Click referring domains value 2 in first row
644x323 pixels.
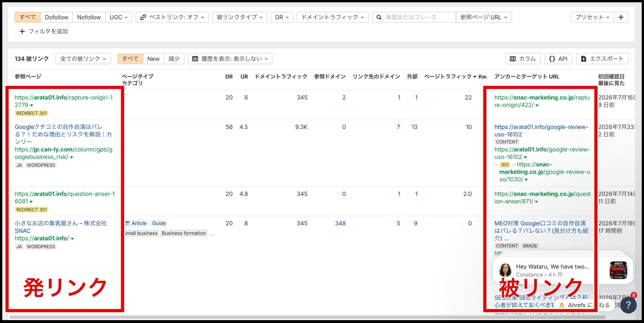point(344,98)
